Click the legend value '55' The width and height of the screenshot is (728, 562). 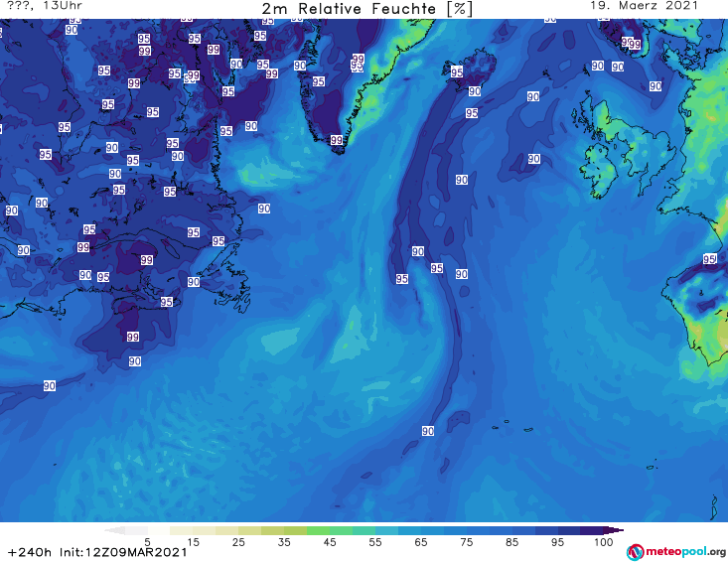375,542
